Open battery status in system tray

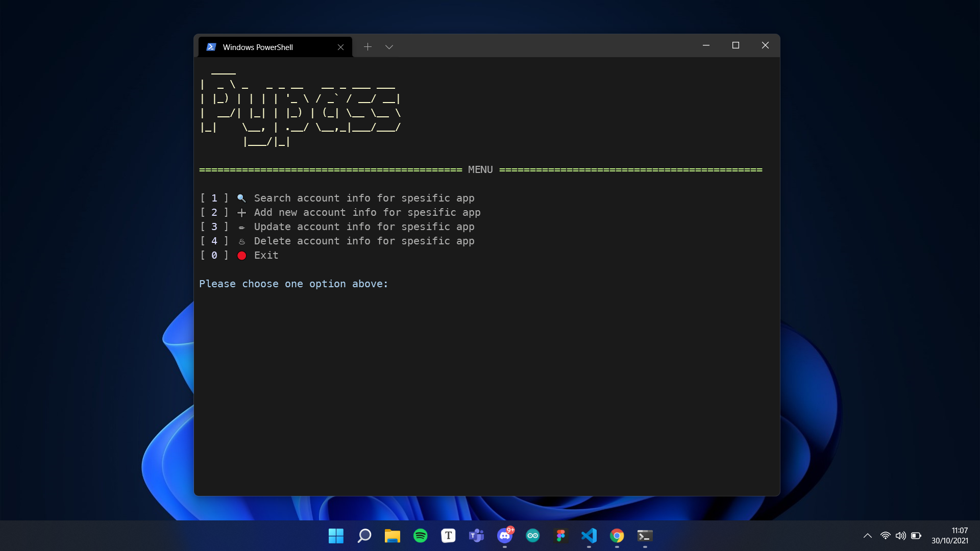[916, 536]
